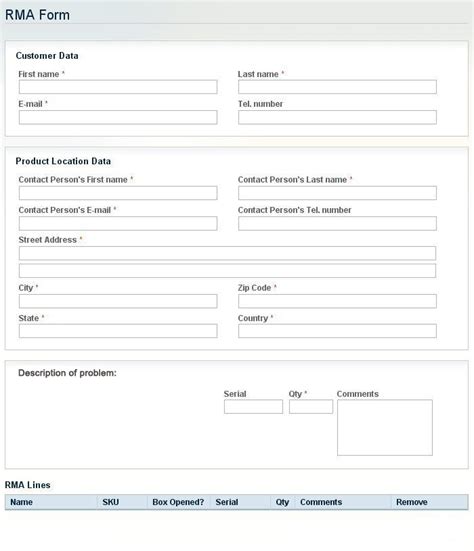This screenshot has height=551, width=474.
Task: Focus Contact Person's First name field
Action: 118,193
